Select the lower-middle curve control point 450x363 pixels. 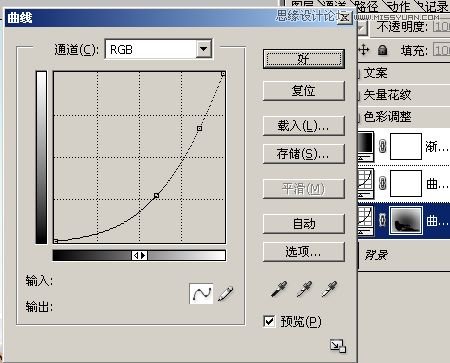click(x=156, y=196)
